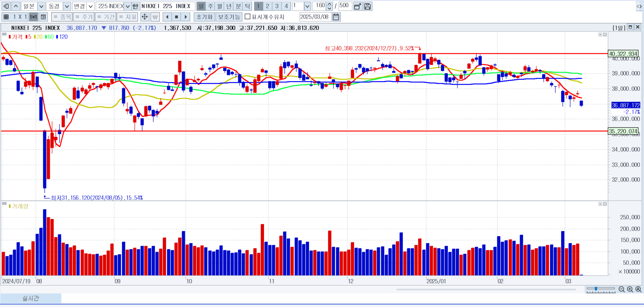The height and width of the screenshot is (307, 644).
Task: Click the step forward playback arrow
Action: click(x=186, y=17)
